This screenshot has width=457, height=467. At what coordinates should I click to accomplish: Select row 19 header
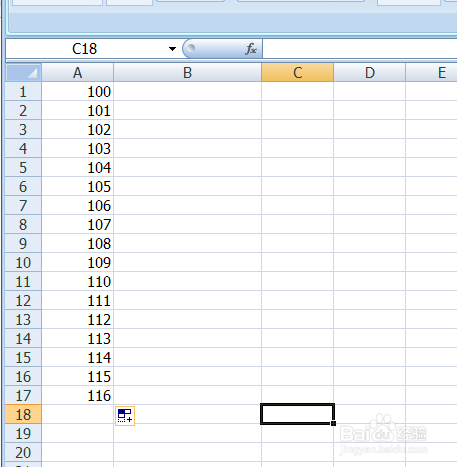tap(23, 433)
